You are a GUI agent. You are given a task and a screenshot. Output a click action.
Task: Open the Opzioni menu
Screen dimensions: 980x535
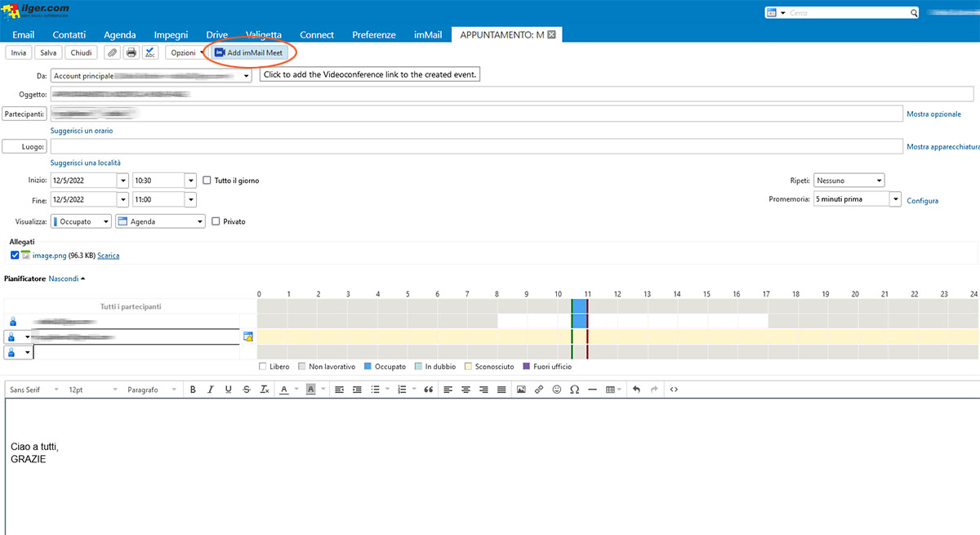coord(186,52)
